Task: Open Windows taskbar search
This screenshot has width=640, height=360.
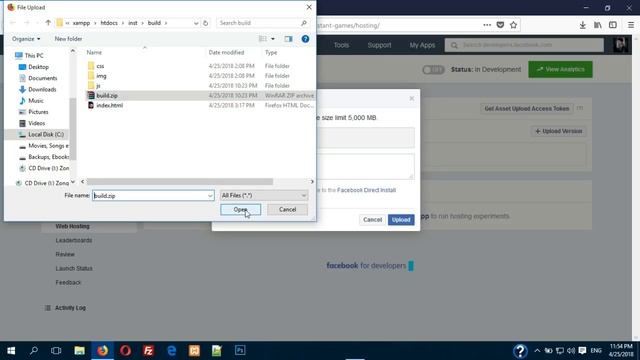Action: tap(34, 351)
